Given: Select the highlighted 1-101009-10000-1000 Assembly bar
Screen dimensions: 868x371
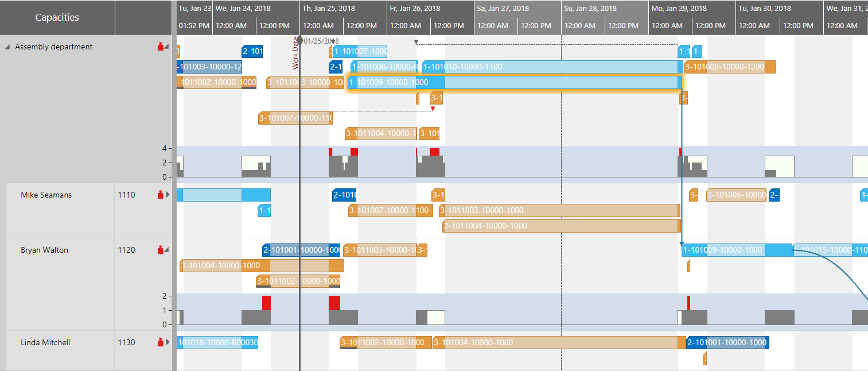Looking at the screenshot, I should [515, 82].
